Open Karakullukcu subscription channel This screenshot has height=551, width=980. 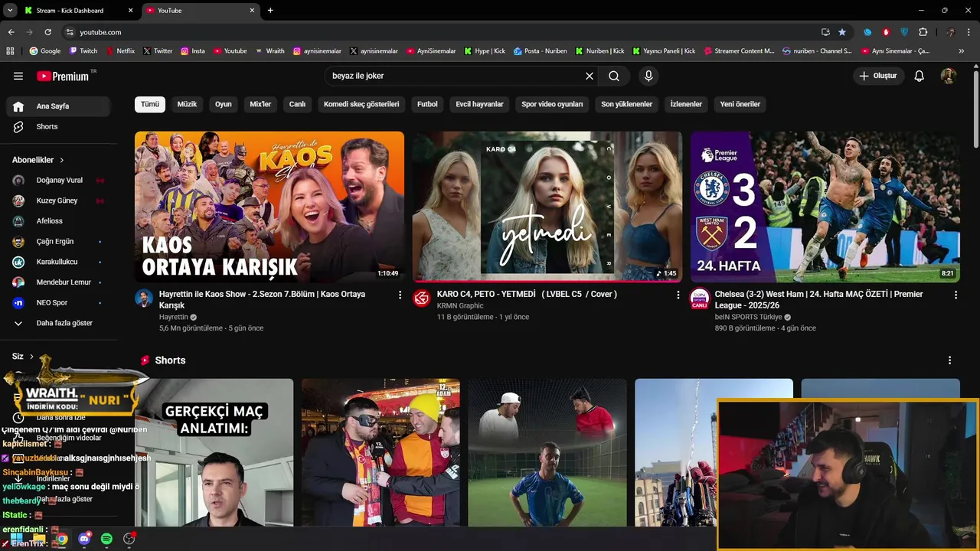pos(59,262)
